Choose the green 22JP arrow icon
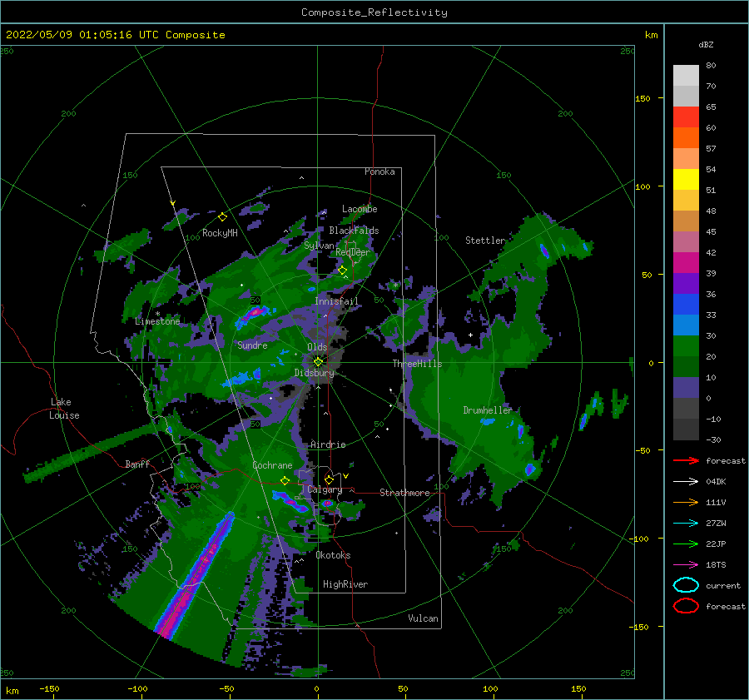The width and height of the screenshot is (749, 700). pyautogui.click(x=686, y=544)
